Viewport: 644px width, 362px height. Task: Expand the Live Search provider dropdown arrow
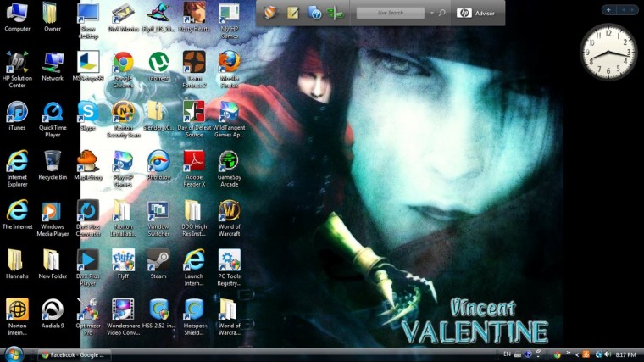(x=431, y=14)
